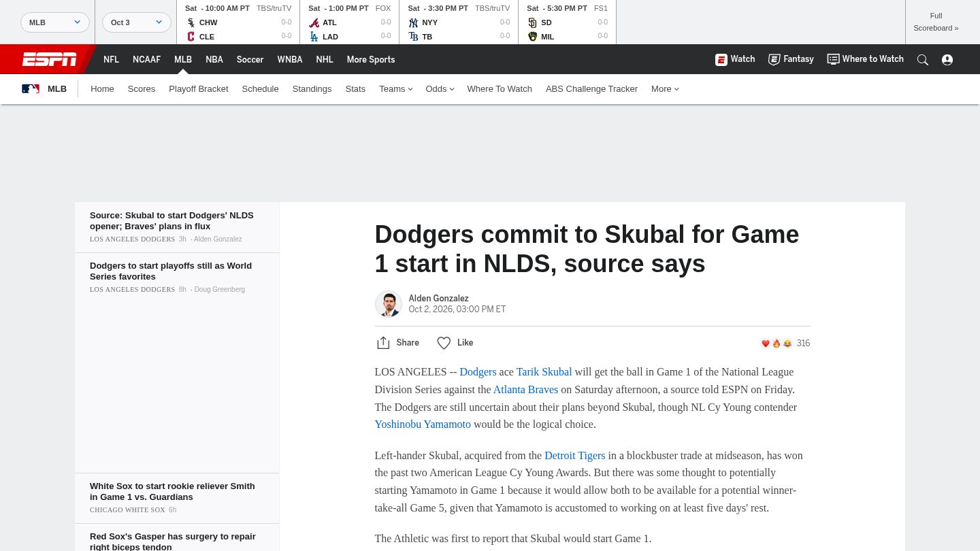
Task: Open White Sox rookie reliever Smith story
Action: (172, 492)
